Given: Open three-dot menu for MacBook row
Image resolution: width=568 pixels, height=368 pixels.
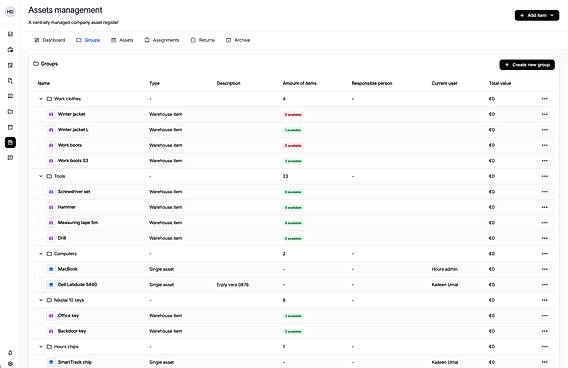Looking at the screenshot, I should [544, 269].
